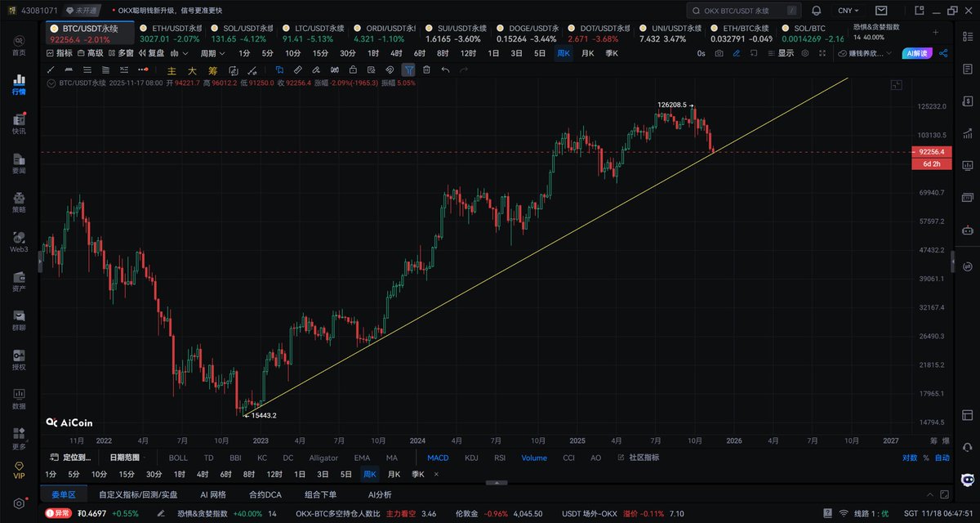This screenshot has width=980, height=523.
Task: Open the 显示 display options menu
Action: click(780, 53)
